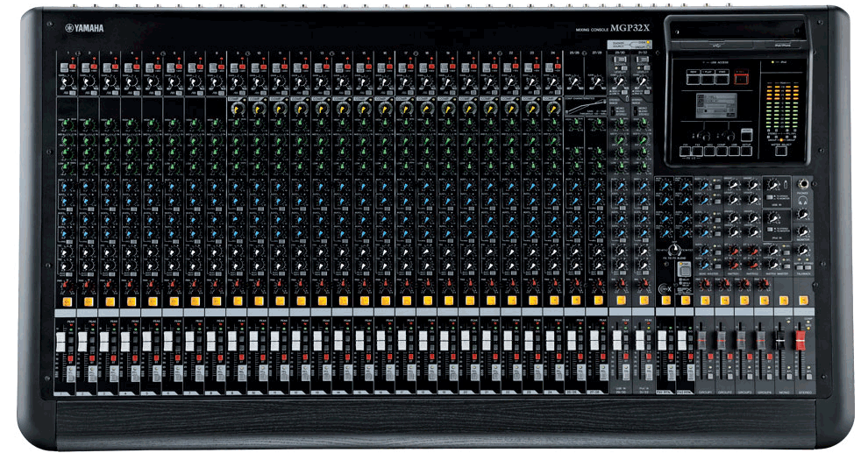Click the right rotary encoder below the LCD
The image size is (868, 460).
[729, 136]
